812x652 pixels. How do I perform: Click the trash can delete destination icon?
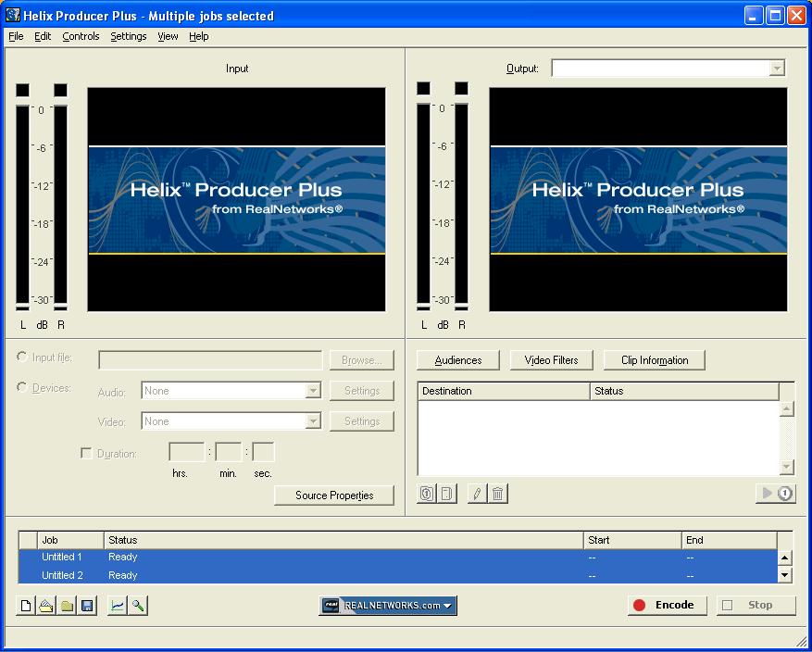click(x=497, y=494)
